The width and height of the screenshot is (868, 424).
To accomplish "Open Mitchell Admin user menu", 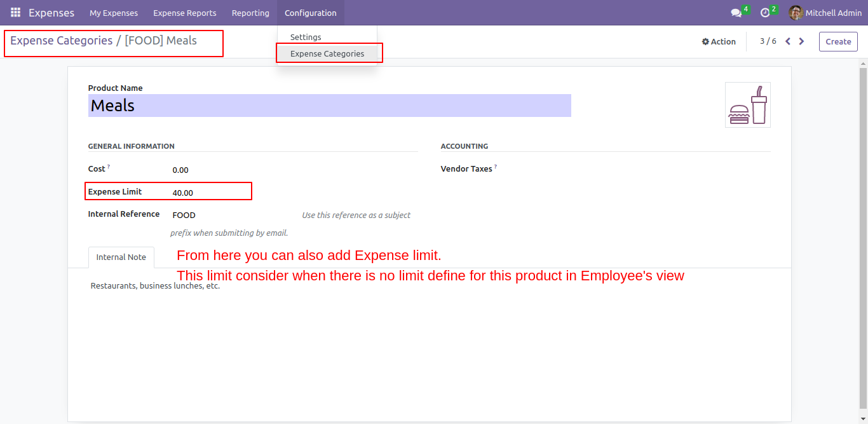I will (x=825, y=13).
